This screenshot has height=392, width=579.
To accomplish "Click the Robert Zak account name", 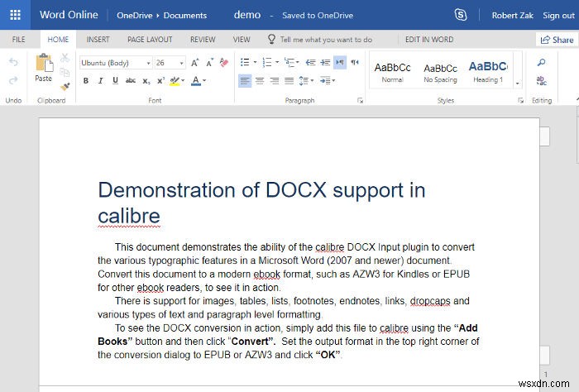I will 512,15.
